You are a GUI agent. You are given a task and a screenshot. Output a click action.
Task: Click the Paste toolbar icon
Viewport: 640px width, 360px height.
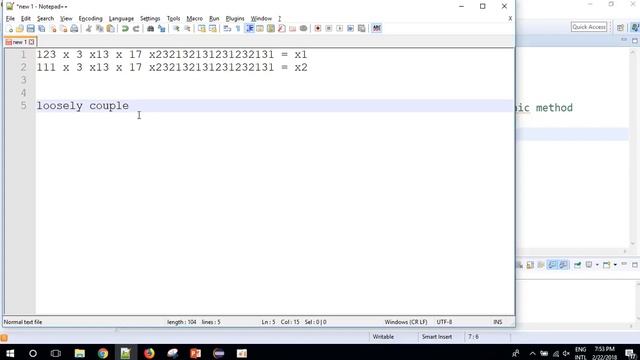pos(110,29)
